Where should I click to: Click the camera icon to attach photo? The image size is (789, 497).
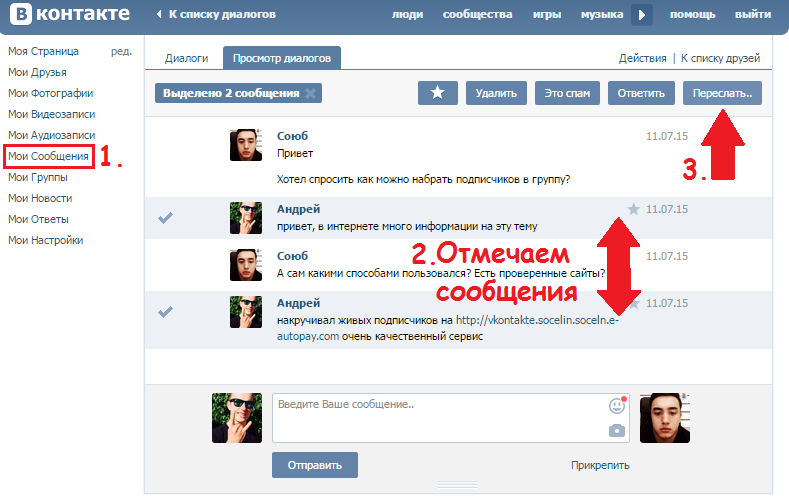tap(617, 430)
